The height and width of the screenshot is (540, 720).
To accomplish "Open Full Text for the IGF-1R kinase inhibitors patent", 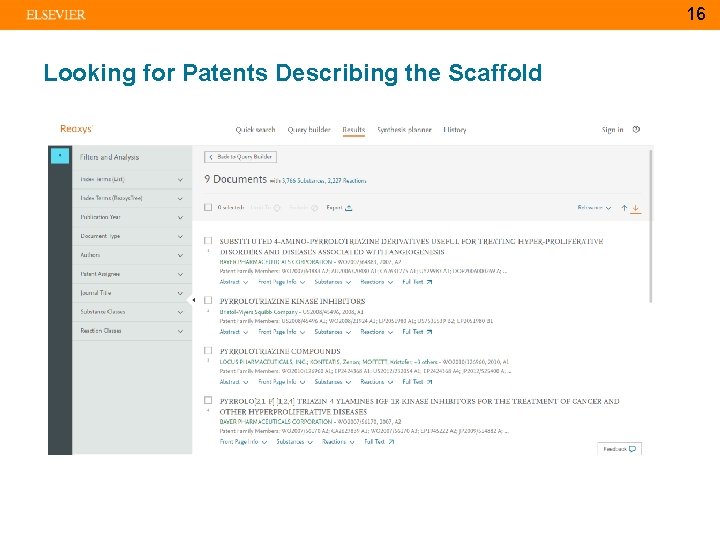I will 379,442.
